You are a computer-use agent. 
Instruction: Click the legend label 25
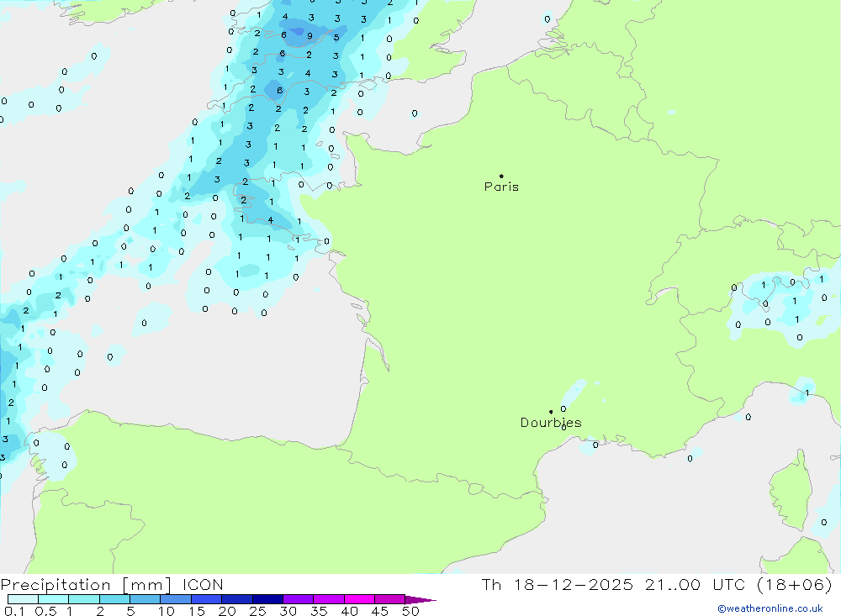257,611
